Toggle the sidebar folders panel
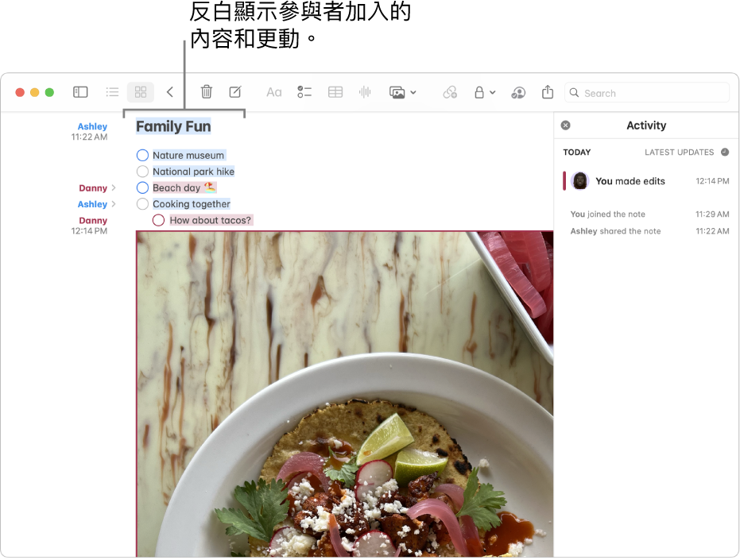This screenshot has height=560, width=740. click(x=80, y=92)
